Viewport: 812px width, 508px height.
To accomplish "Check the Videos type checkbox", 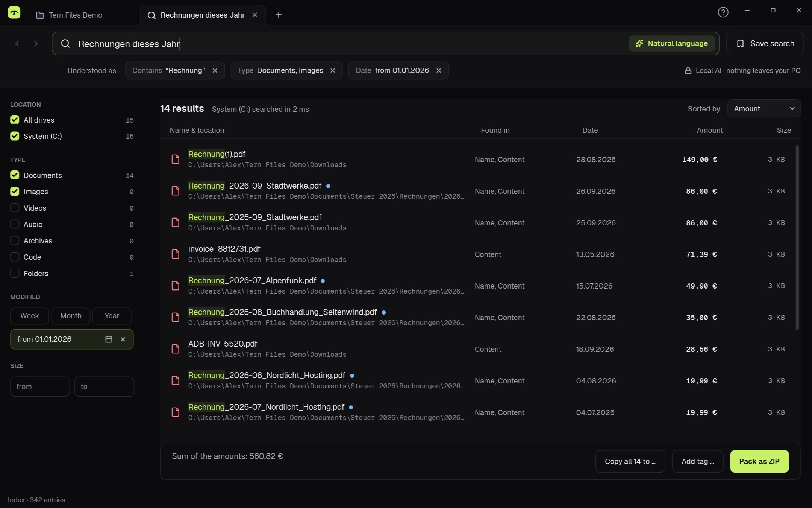I will (x=15, y=208).
